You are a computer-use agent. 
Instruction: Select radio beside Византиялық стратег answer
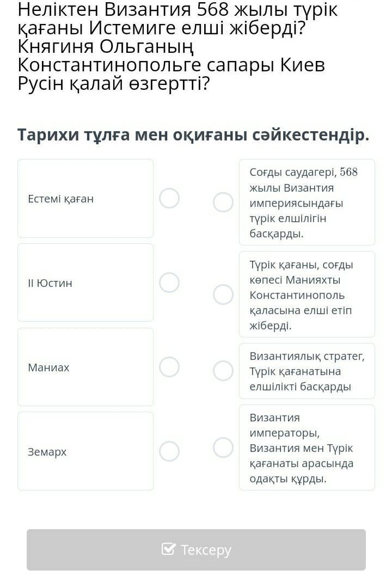[223, 371]
